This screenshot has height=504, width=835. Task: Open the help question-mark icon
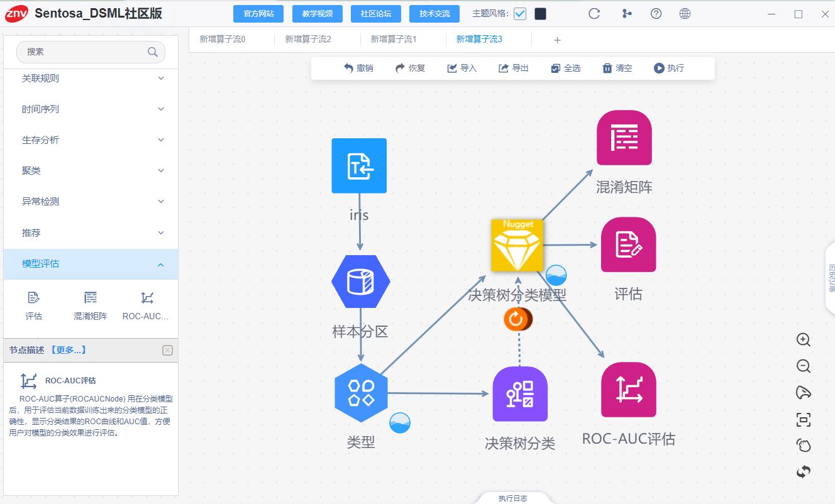coord(656,14)
